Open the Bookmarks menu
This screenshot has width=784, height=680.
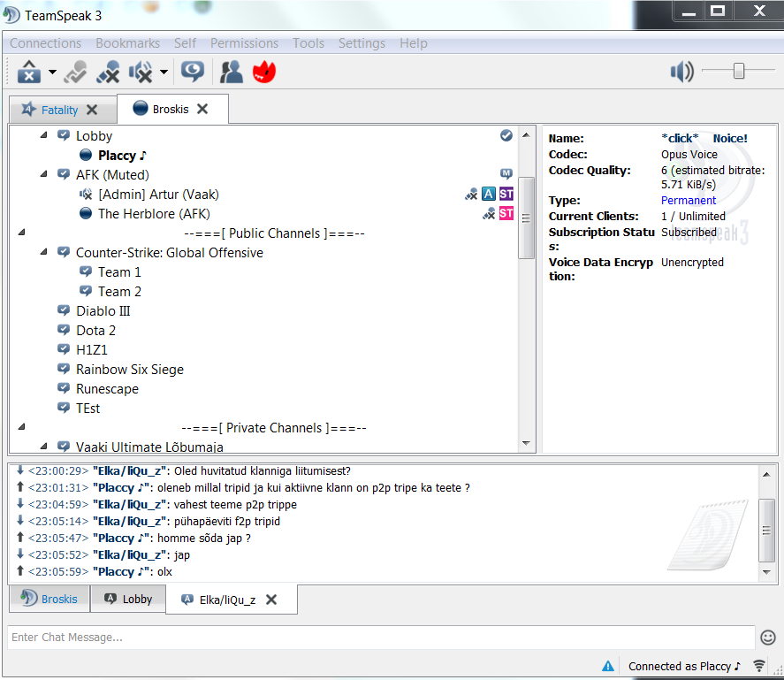coord(127,43)
